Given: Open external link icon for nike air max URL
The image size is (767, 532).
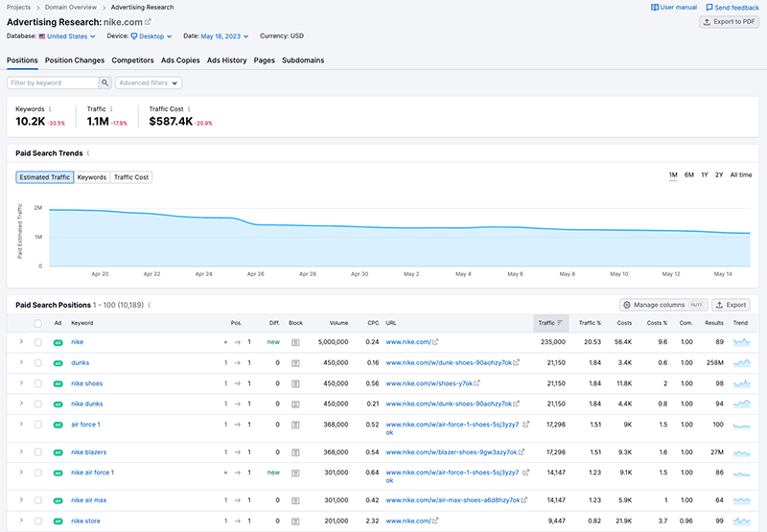Looking at the screenshot, I should [524, 499].
